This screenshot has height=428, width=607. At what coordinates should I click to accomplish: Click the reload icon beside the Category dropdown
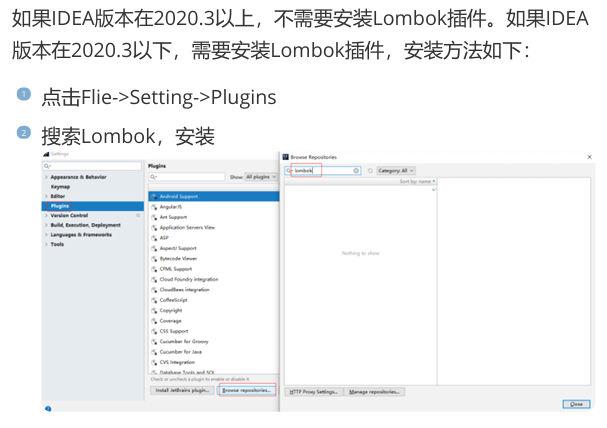point(370,171)
